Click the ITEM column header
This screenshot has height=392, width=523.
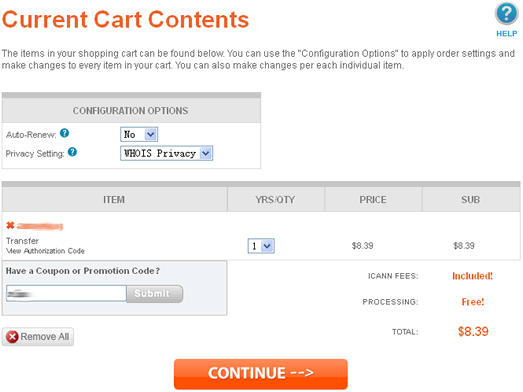point(114,200)
